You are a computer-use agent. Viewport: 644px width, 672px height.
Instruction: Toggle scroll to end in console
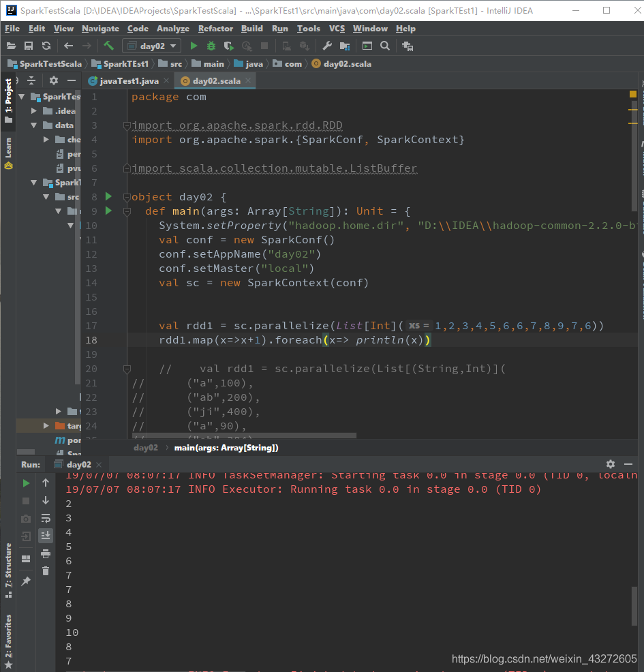(x=46, y=535)
